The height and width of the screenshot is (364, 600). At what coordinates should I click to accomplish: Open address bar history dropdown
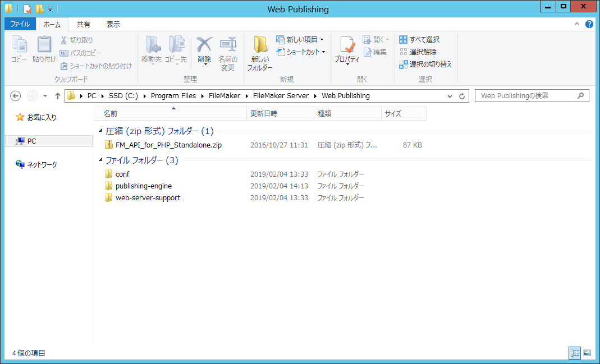click(450, 96)
